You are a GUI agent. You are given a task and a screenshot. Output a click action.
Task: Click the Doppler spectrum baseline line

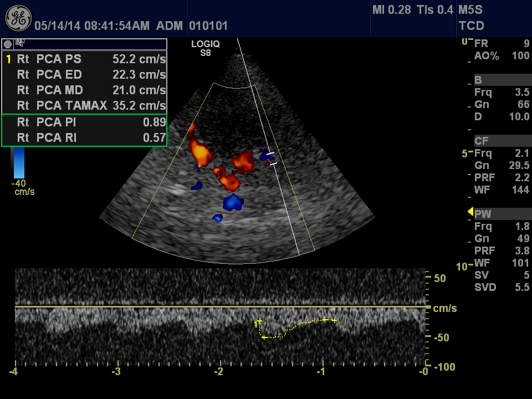(222, 306)
